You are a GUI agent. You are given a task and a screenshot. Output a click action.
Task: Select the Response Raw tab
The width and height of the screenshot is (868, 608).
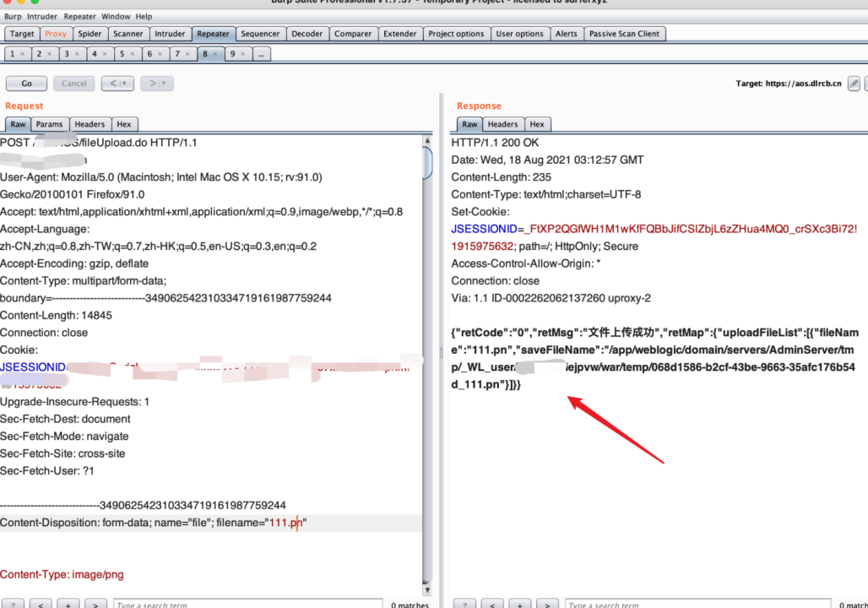pos(469,124)
